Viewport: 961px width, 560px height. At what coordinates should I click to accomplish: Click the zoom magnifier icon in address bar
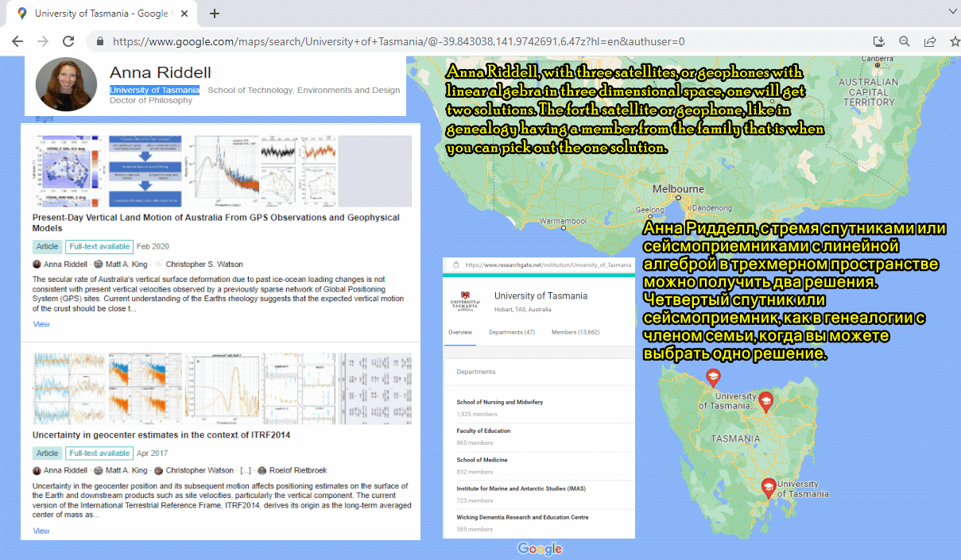pos(904,41)
